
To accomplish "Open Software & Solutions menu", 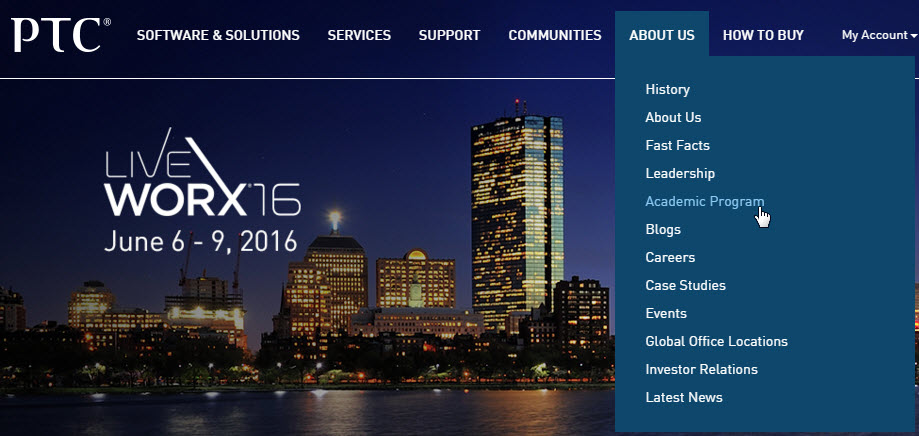I will coord(218,35).
